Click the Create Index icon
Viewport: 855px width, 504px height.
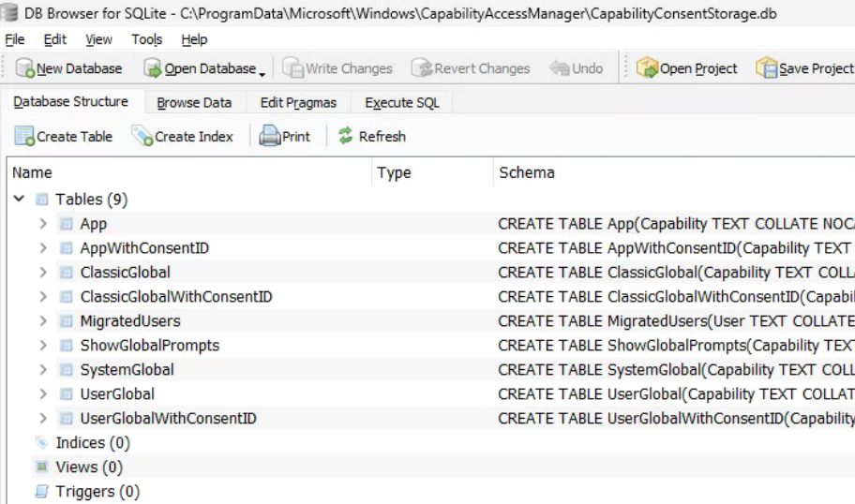(142, 137)
